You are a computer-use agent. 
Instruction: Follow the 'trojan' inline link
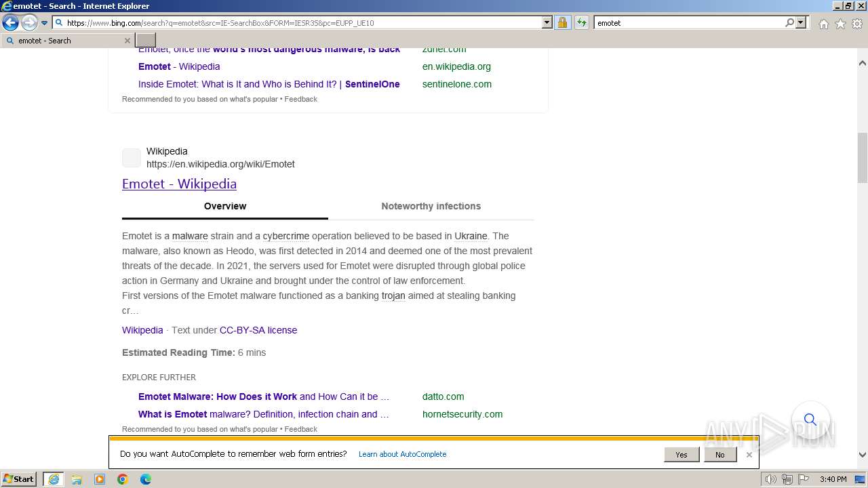click(393, 296)
